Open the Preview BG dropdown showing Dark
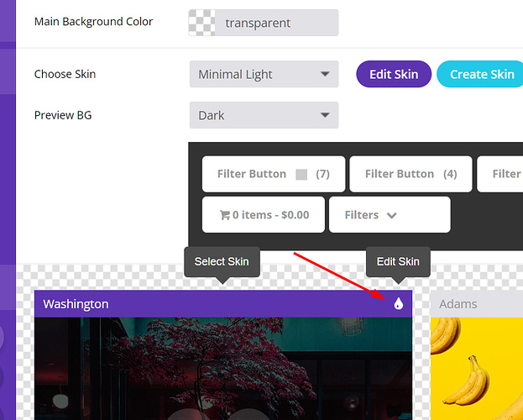523x420 pixels. tap(264, 115)
